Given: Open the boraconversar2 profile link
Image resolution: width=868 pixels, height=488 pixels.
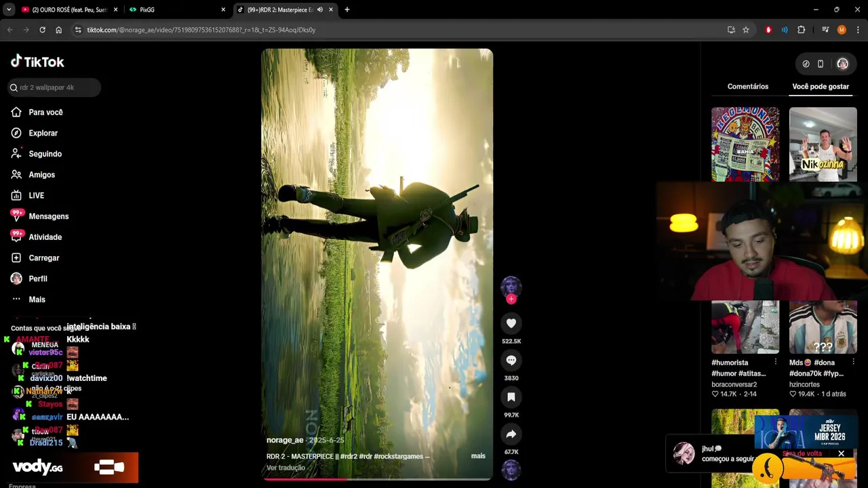Looking at the screenshot, I should pos(734,384).
